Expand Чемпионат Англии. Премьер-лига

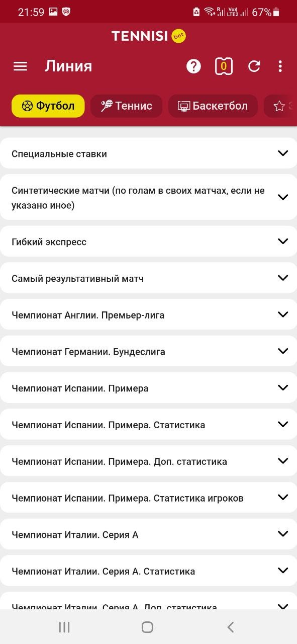coord(148,314)
